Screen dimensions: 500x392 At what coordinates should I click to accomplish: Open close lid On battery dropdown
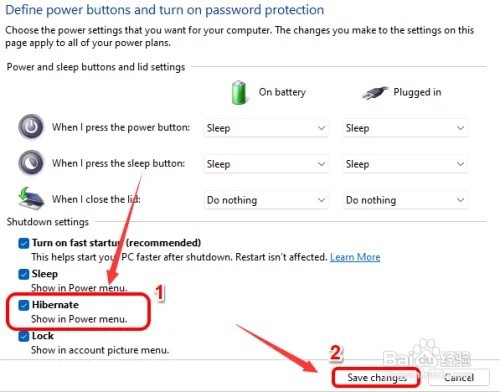[x=266, y=200]
